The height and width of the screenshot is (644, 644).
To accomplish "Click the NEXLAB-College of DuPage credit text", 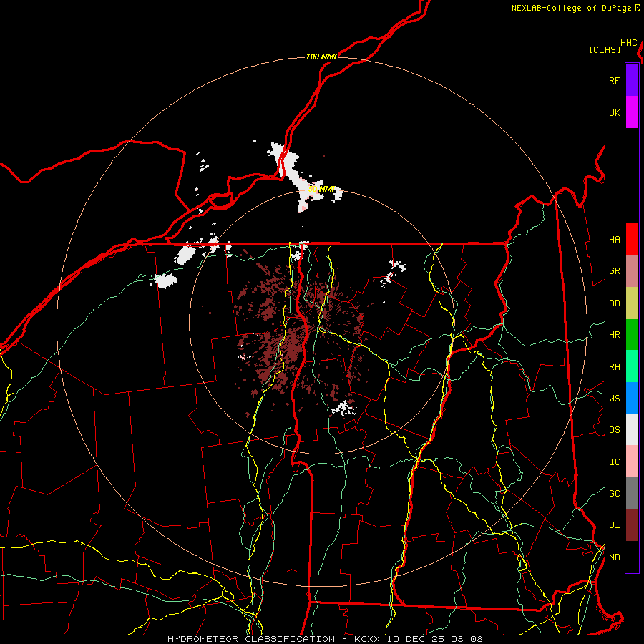I will point(571,8).
